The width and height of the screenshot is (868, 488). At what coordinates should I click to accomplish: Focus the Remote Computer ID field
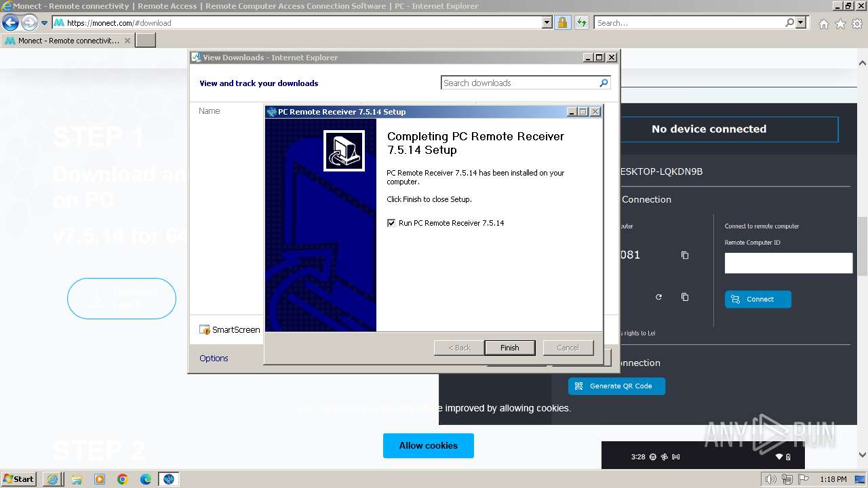tap(788, 263)
